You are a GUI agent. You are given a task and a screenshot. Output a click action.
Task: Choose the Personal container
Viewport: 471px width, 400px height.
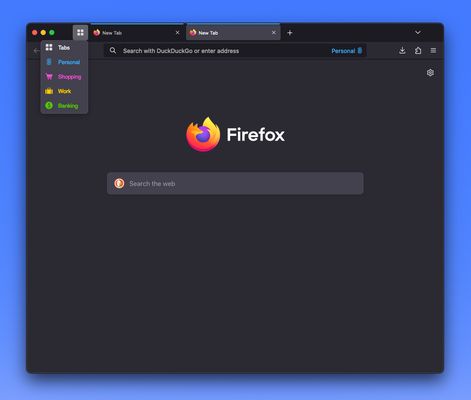pyautogui.click(x=64, y=62)
